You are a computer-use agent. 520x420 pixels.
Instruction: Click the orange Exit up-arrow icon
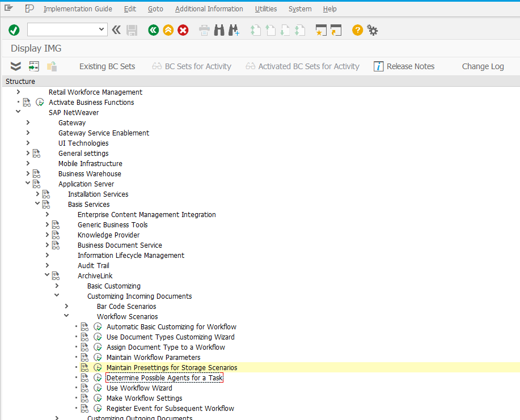click(x=168, y=30)
